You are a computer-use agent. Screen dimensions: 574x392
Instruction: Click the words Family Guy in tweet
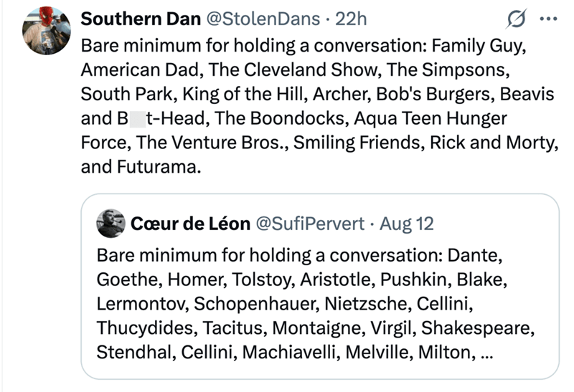(x=478, y=47)
